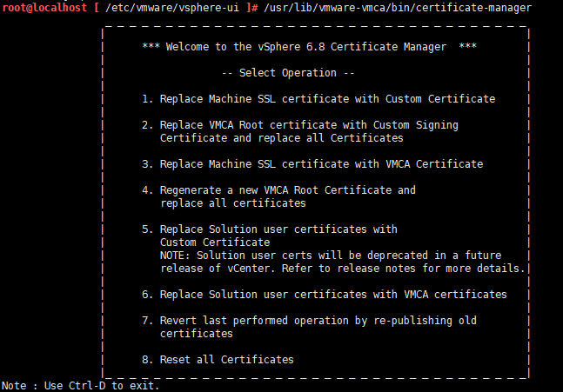The image size is (563, 392).
Task: Click lowercase 'replace all certificates' line under option 4
Action: tap(232, 203)
